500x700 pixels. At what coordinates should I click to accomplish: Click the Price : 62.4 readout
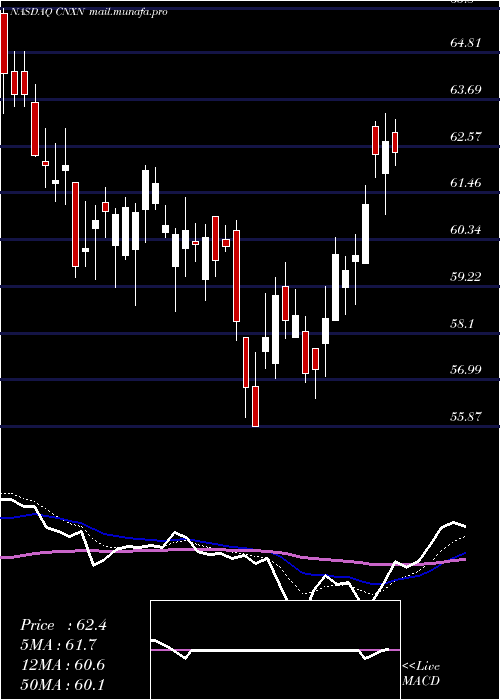[63, 625]
